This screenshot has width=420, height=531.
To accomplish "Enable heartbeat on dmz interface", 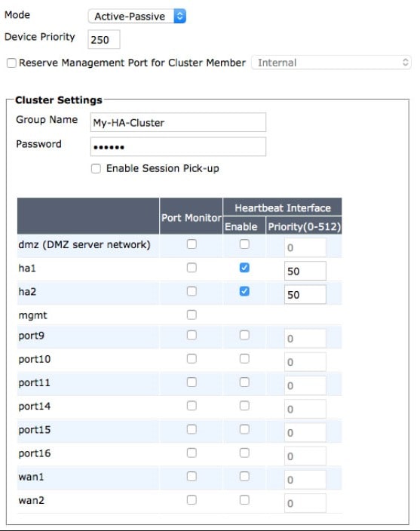I will click(244, 244).
